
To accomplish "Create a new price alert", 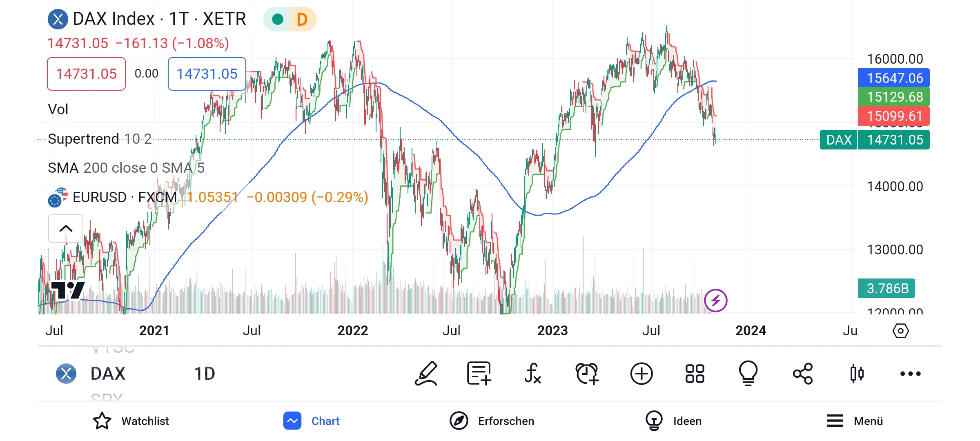I will [x=587, y=374].
